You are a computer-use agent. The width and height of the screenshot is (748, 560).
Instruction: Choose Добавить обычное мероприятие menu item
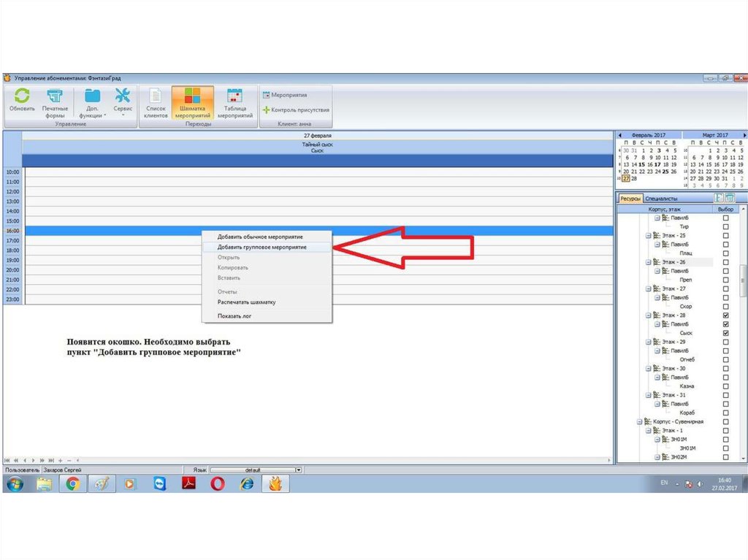click(x=259, y=237)
